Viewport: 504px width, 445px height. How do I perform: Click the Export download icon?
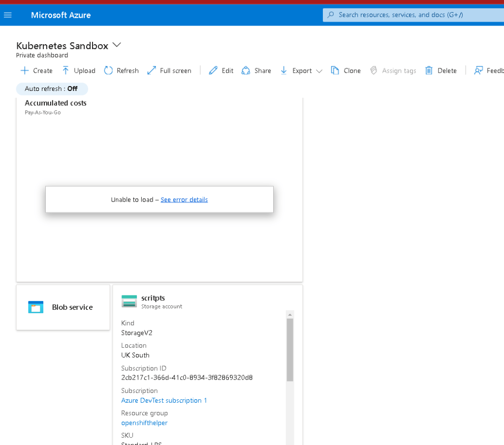[284, 71]
